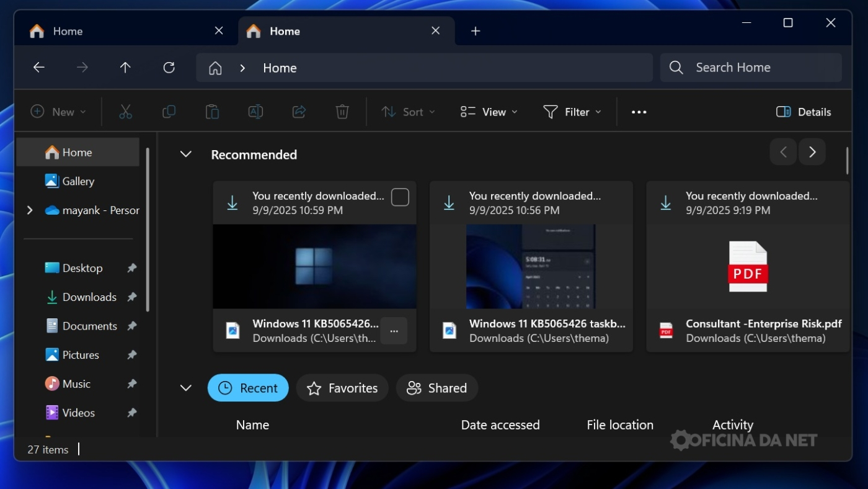Open Gallery in the navigation pane
The width and height of the screenshot is (868, 489).
(x=78, y=181)
